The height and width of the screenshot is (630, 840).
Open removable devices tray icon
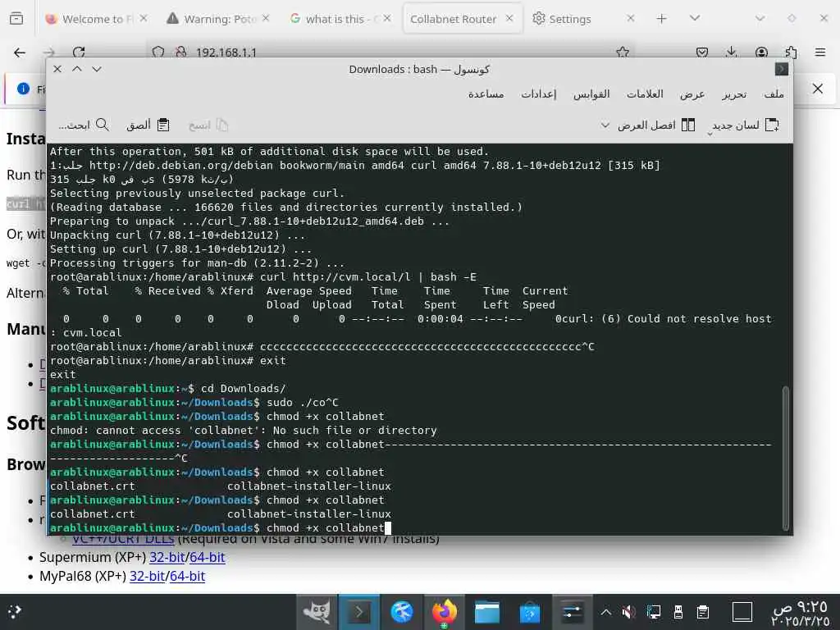point(678,612)
